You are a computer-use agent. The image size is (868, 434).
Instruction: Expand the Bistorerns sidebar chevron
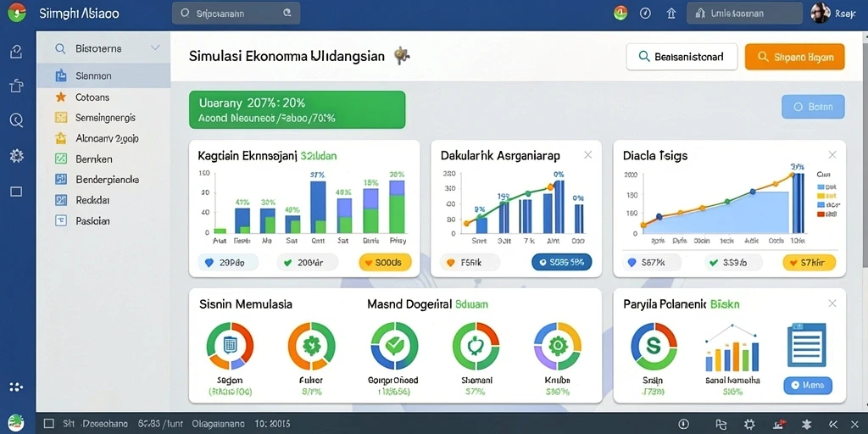coord(156,48)
